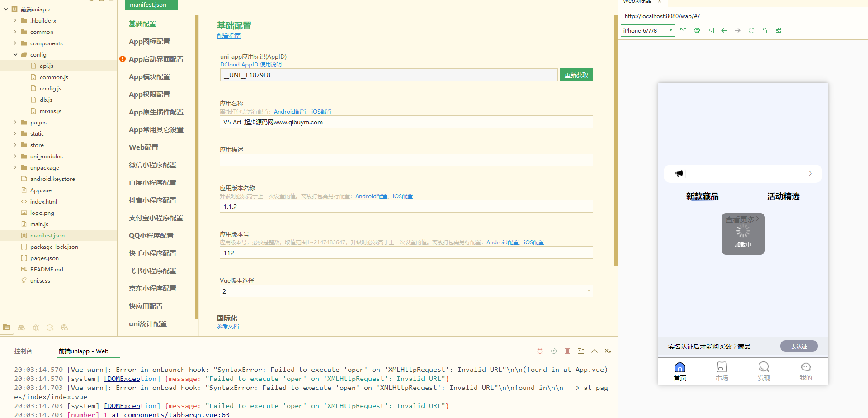Click the QR code icon in browser toolbar
This screenshot has width=868, height=418.
(778, 30)
